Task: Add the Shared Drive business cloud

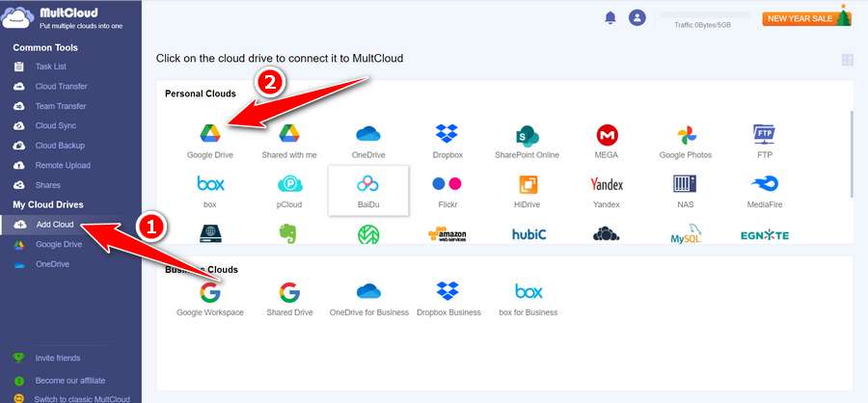Action: 289,299
